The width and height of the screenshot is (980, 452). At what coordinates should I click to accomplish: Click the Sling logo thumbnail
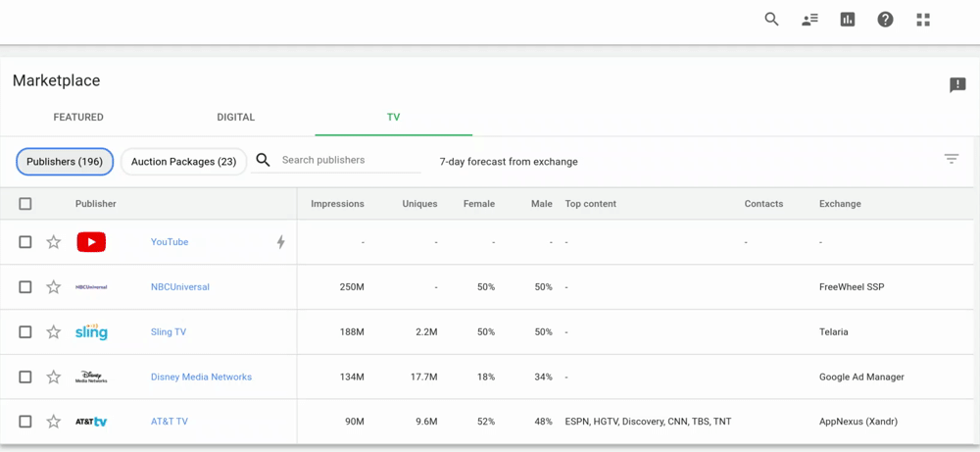tap(91, 331)
